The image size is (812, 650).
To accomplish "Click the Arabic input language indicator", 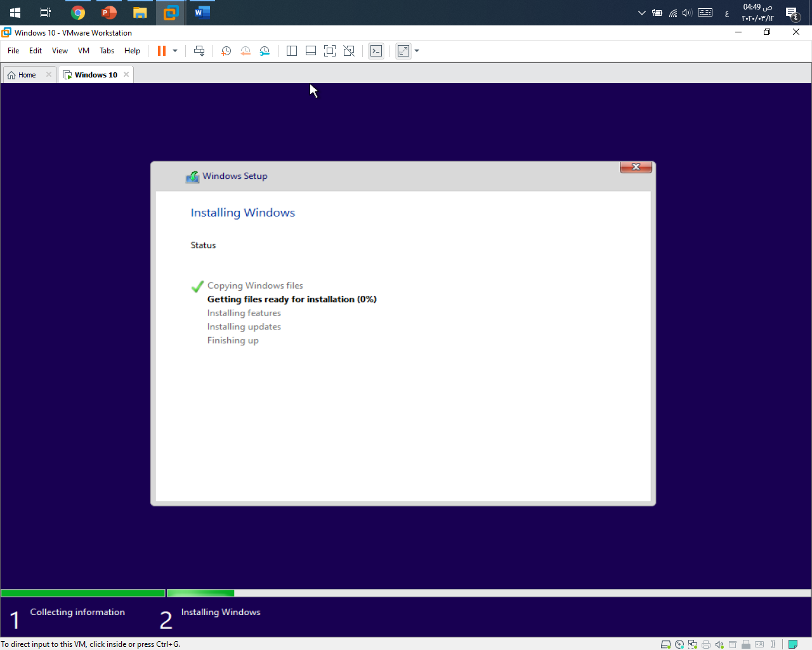I will tap(727, 13).
